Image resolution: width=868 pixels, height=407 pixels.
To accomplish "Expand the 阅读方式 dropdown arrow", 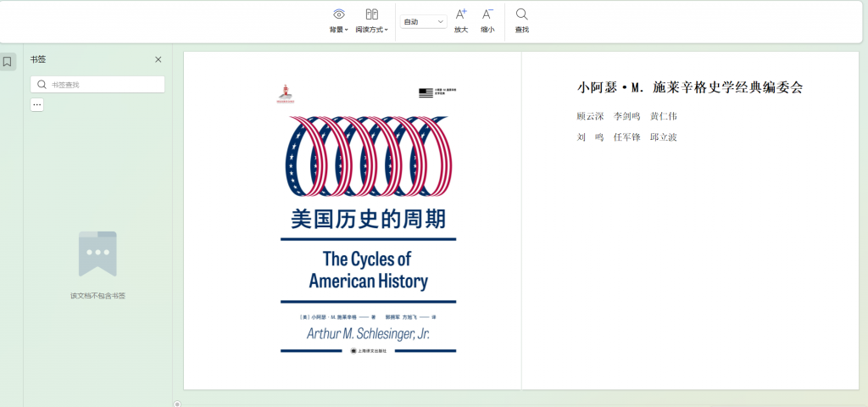I will (x=387, y=31).
